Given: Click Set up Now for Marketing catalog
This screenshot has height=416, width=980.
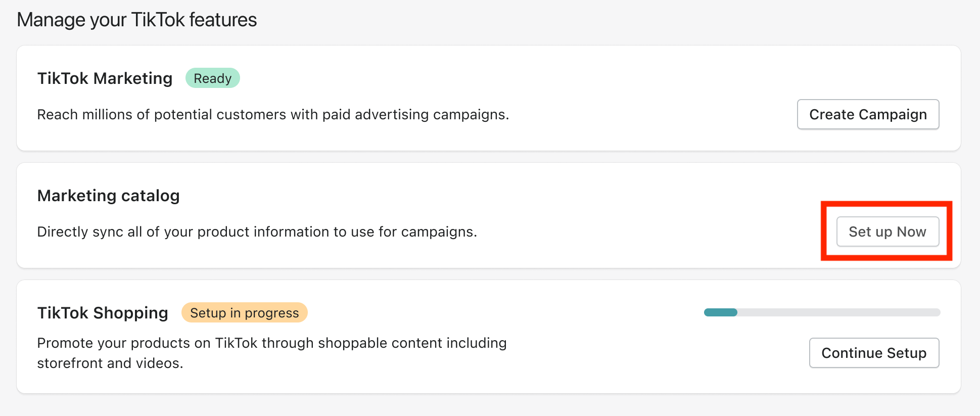Looking at the screenshot, I should tap(888, 232).
